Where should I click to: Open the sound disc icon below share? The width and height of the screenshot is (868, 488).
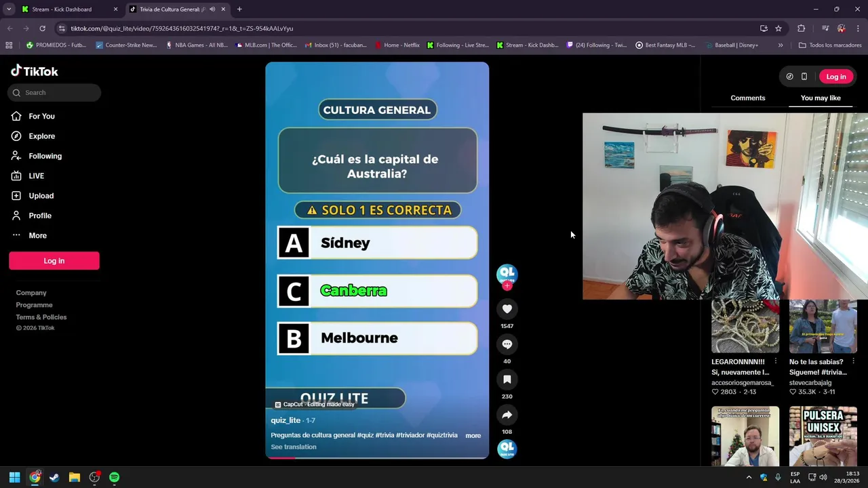point(507,449)
